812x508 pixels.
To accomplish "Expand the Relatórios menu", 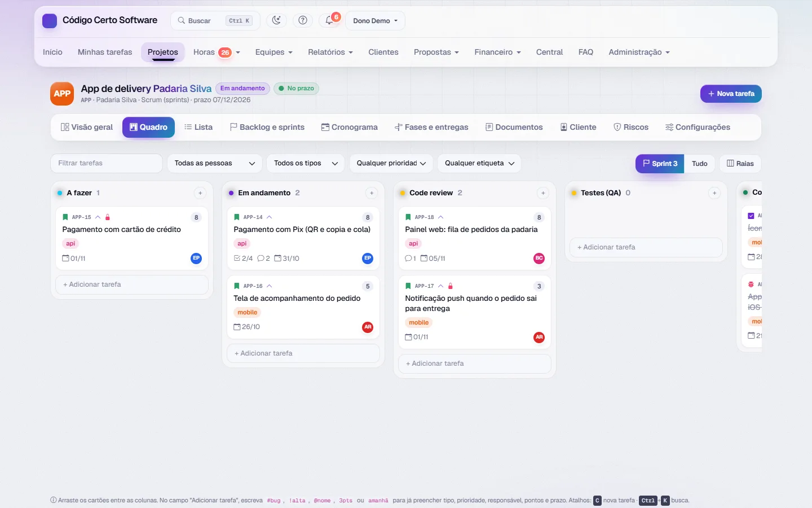I will pyautogui.click(x=330, y=52).
